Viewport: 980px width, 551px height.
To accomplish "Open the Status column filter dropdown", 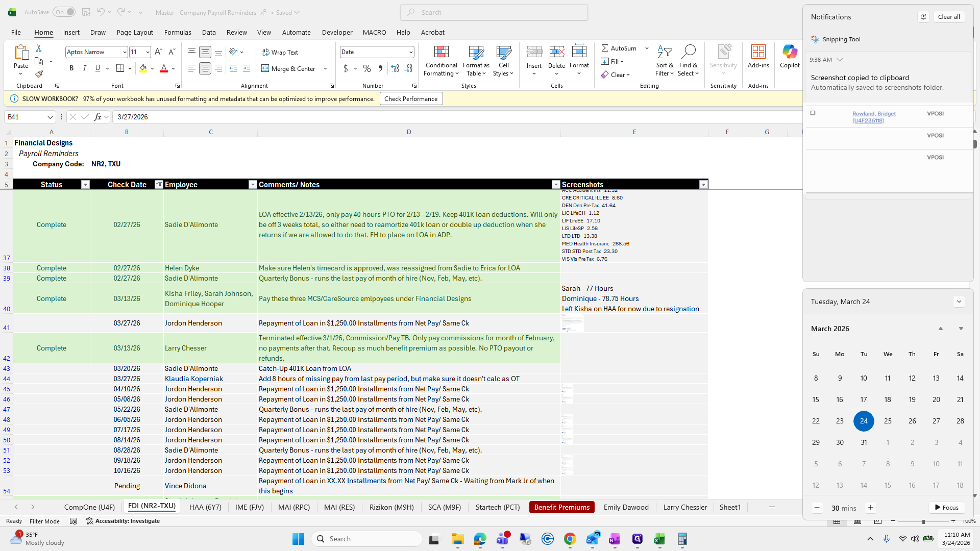I will [x=85, y=185].
